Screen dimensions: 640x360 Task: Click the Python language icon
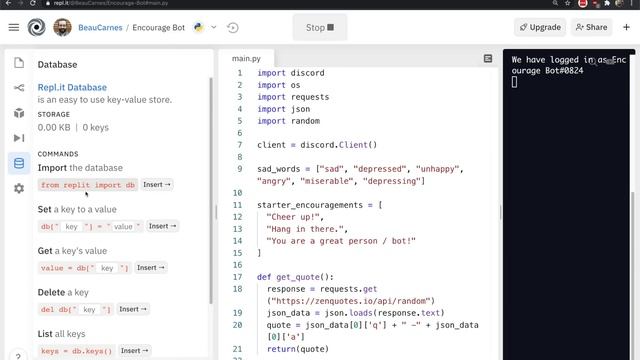(x=198, y=27)
